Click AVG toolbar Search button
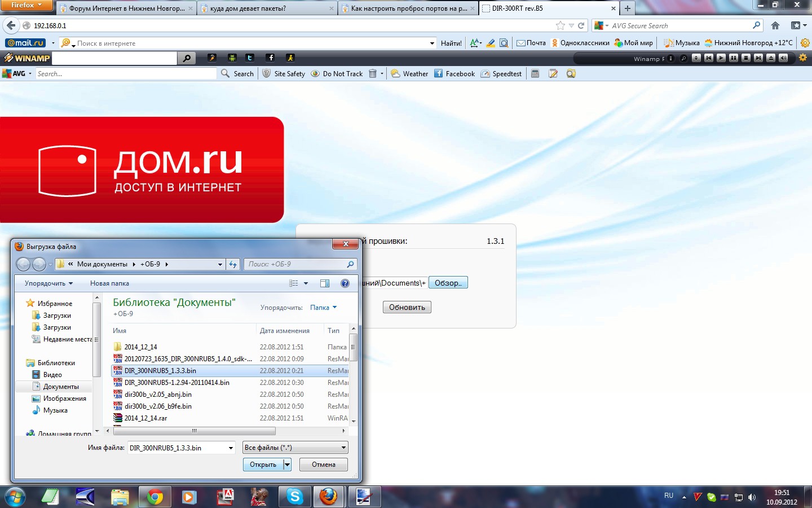 click(x=237, y=74)
